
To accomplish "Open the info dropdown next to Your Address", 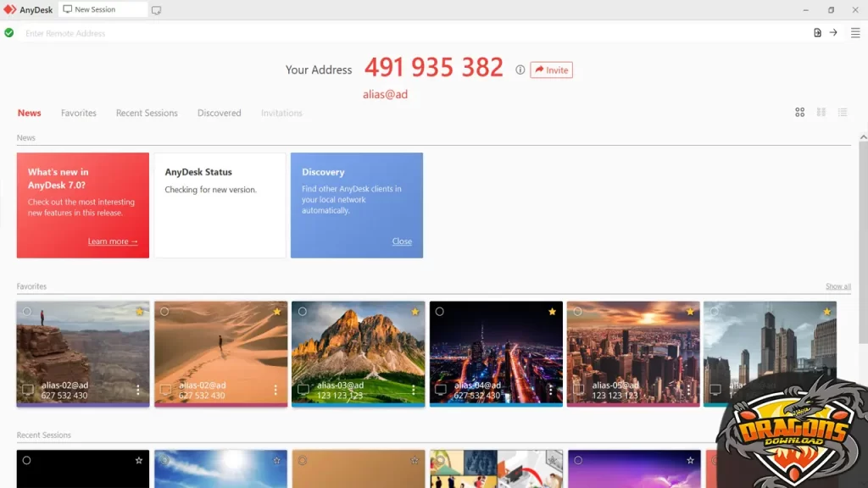I will [520, 71].
